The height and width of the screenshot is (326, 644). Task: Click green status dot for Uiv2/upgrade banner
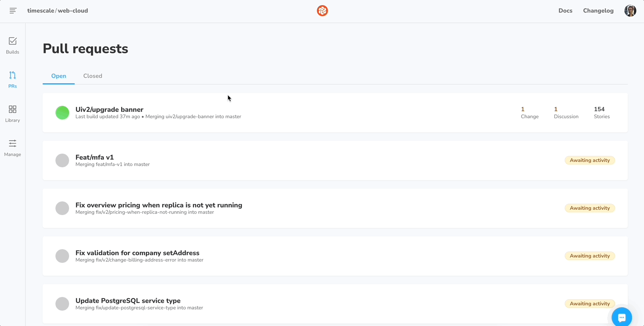click(62, 113)
